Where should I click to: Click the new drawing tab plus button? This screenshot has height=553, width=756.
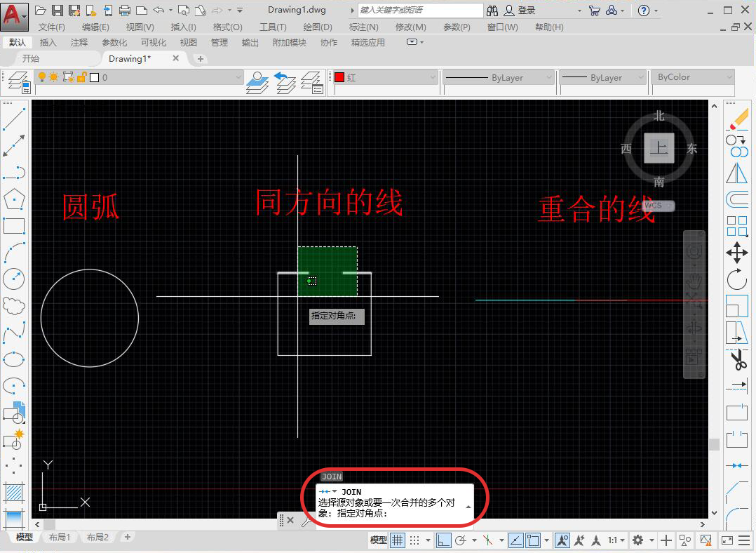201,59
